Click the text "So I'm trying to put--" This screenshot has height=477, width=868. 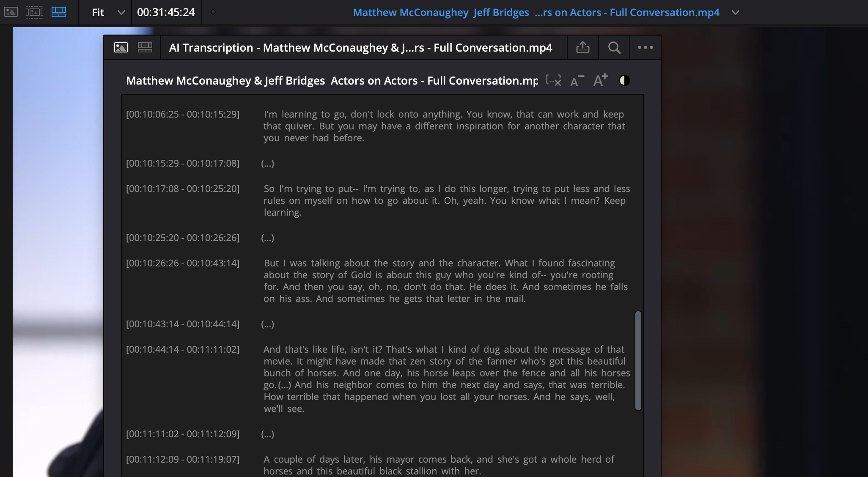click(x=311, y=189)
